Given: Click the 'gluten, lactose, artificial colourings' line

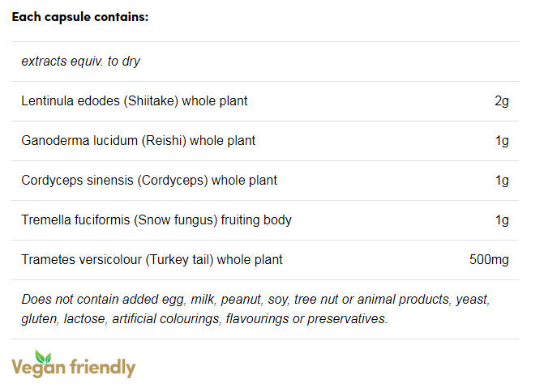Looking at the screenshot, I should pyautogui.click(x=204, y=319).
